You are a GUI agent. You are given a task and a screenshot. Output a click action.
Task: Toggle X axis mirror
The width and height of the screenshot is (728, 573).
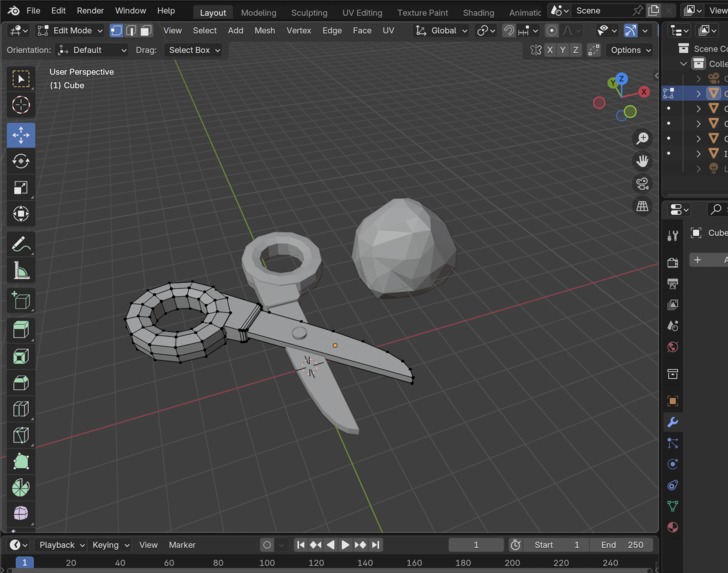point(550,50)
